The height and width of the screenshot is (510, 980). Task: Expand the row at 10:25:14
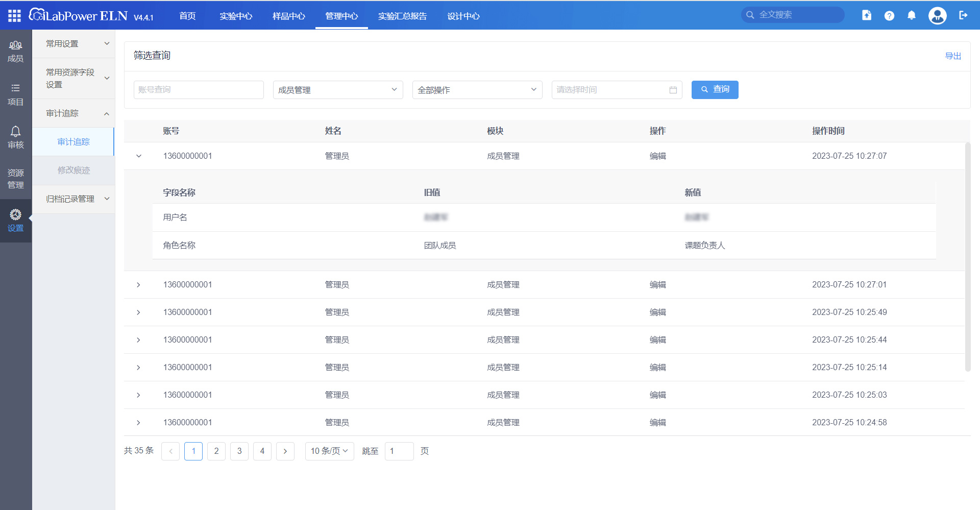point(138,368)
